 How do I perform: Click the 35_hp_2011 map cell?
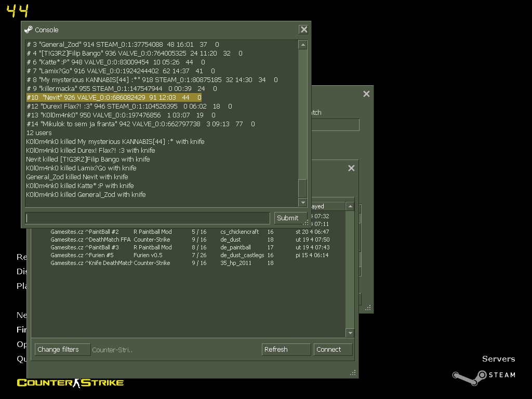coord(236,263)
